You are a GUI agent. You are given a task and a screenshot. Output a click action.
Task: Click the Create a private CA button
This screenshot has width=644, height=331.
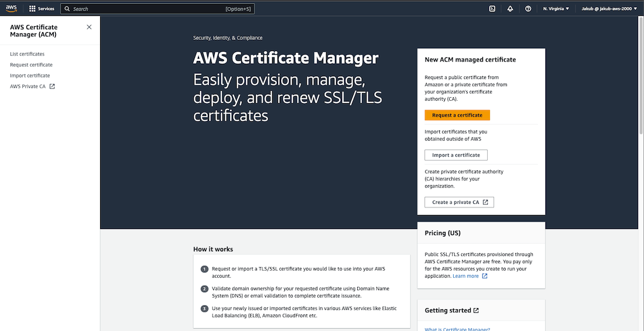[459, 202]
